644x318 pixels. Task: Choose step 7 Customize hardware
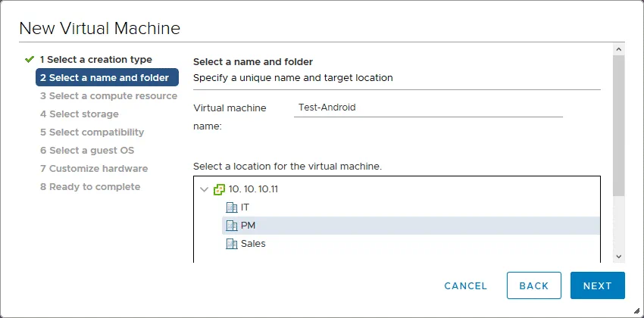(93, 169)
